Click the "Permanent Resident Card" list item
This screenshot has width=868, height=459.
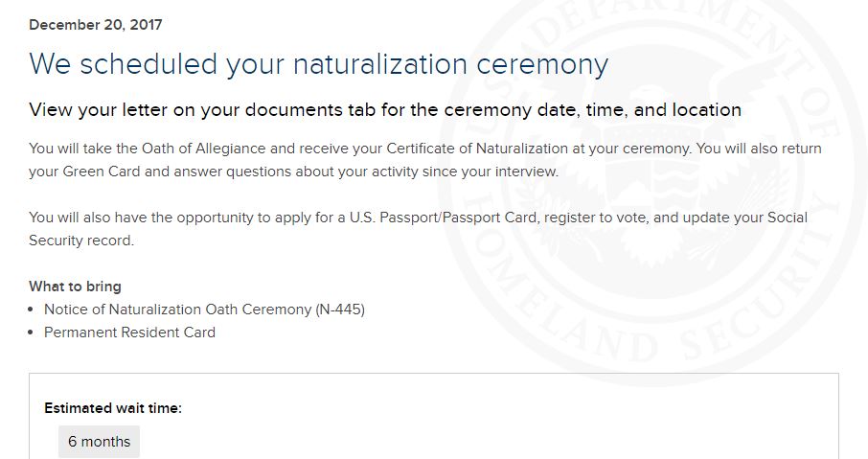[x=129, y=333]
